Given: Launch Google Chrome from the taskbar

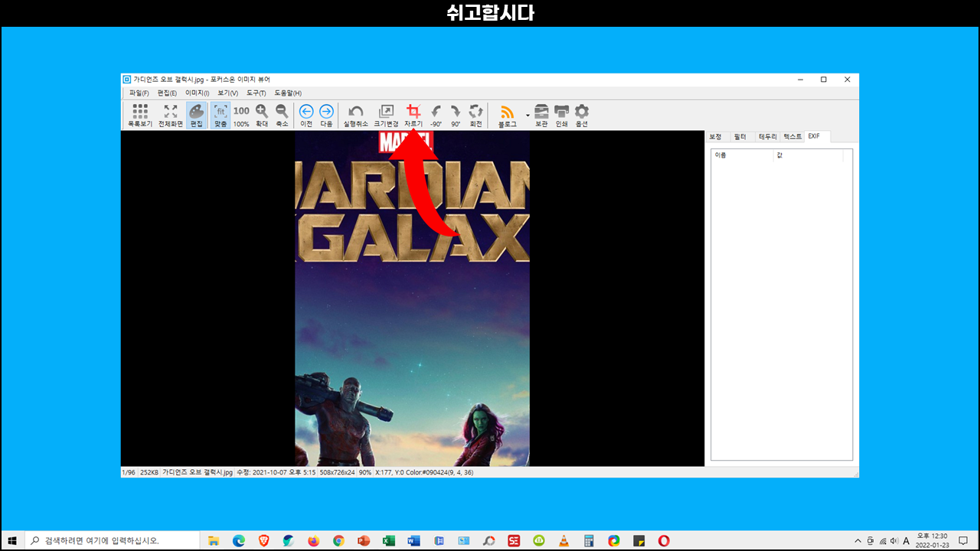Looking at the screenshot, I should tap(338, 540).
